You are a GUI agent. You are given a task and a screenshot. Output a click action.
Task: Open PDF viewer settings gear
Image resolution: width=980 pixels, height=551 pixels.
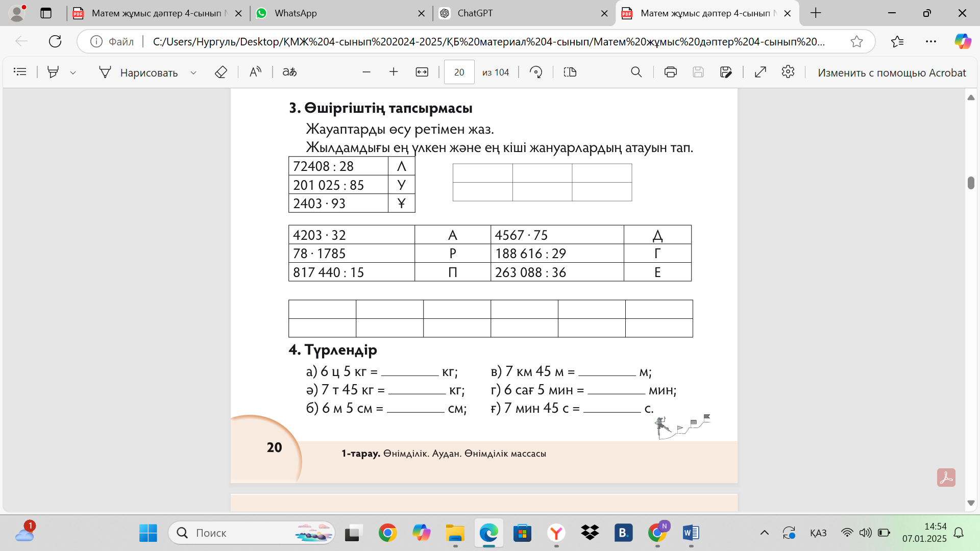788,72
